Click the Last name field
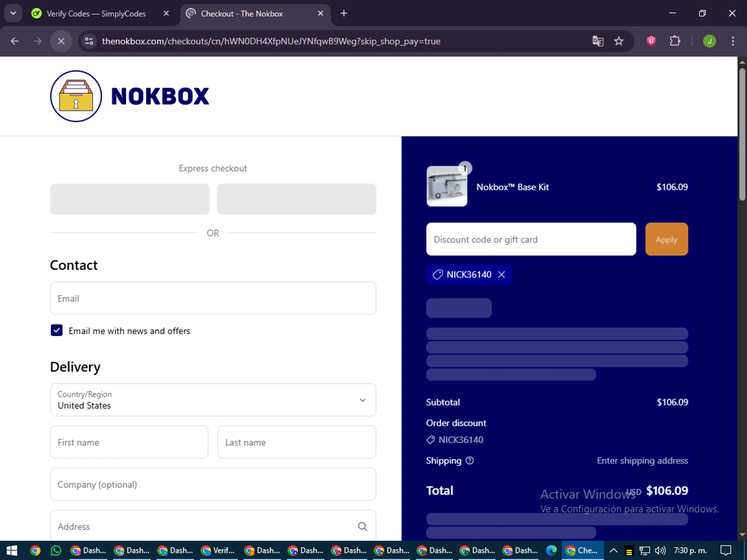Image resolution: width=747 pixels, height=560 pixels. (297, 442)
